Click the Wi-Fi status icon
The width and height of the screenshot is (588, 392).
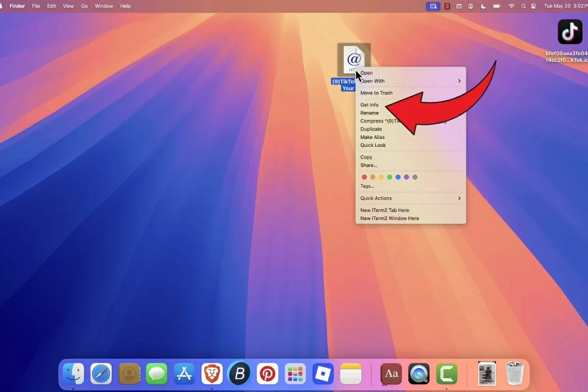coord(511,6)
